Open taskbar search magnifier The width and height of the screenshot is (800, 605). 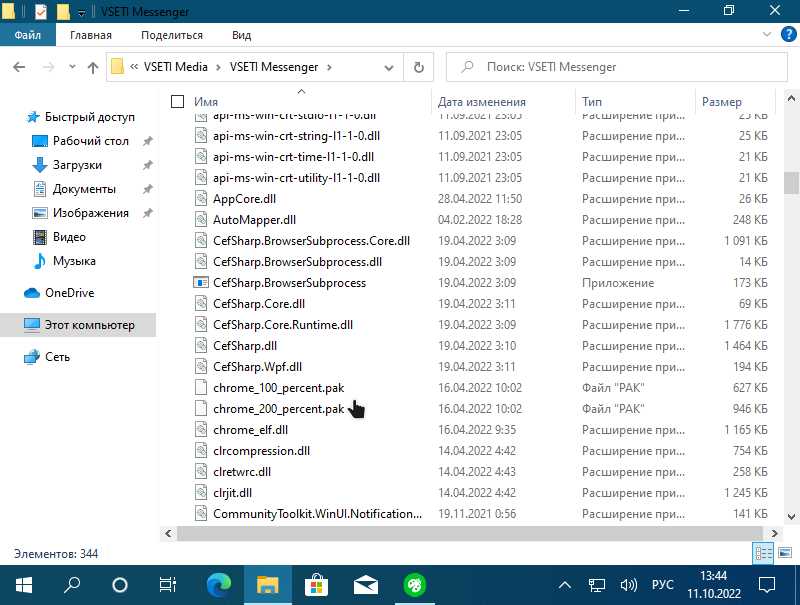point(72,585)
